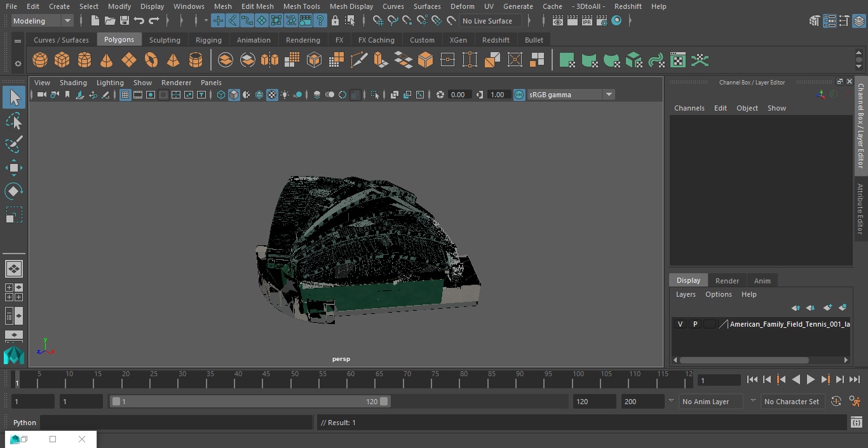The width and height of the screenshot is (868, 448).
Task: Click the Redo arrow icon
Action: click(x=154, y=21)
